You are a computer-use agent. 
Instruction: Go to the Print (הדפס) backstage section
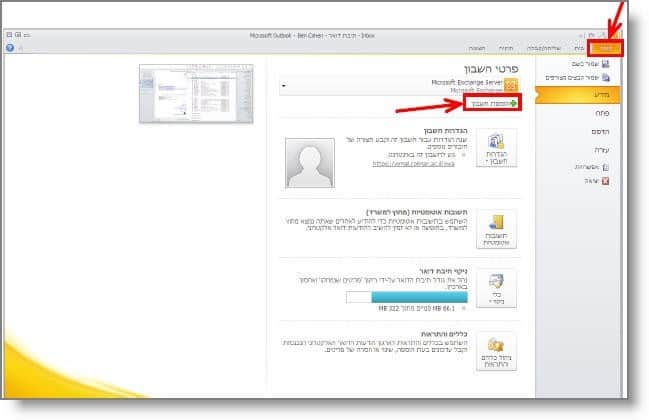(600, 132)
